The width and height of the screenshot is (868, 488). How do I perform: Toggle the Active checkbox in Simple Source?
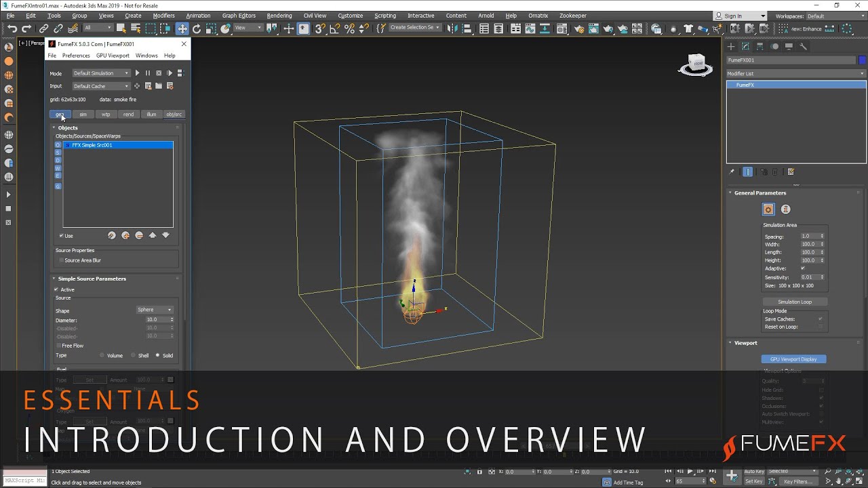pyautogui.click(x=56, y=289)
